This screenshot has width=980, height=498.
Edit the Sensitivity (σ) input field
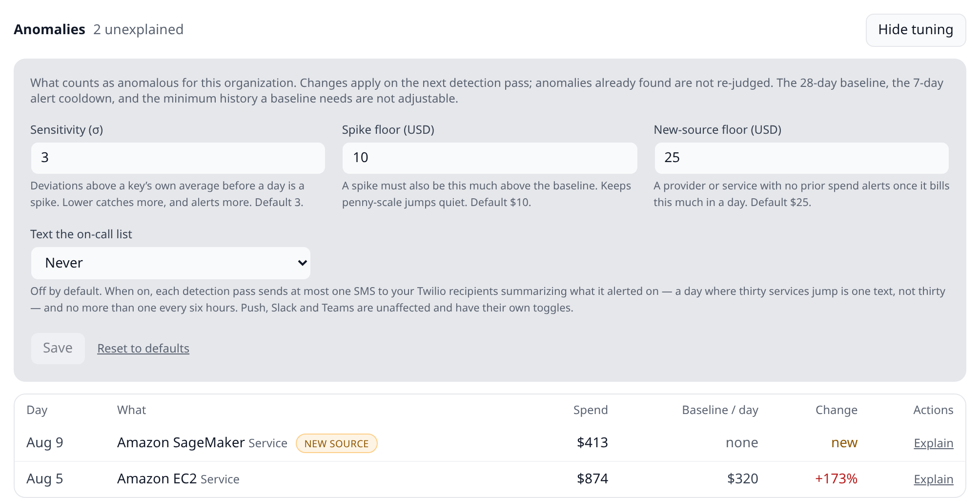178,158
